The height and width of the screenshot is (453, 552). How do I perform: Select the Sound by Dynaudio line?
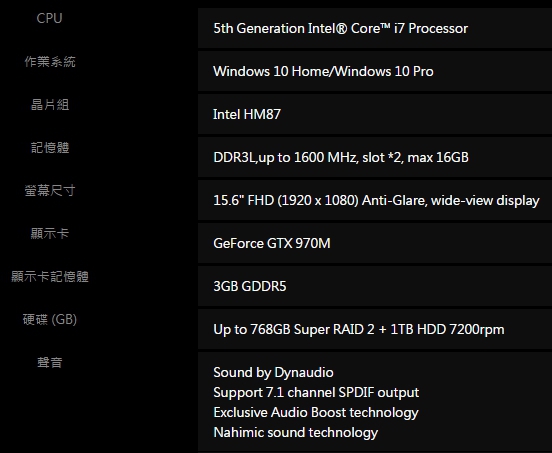[273, 372]
